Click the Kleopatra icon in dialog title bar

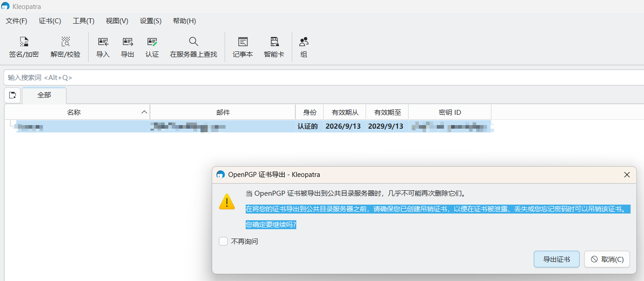tap(220, 175)
